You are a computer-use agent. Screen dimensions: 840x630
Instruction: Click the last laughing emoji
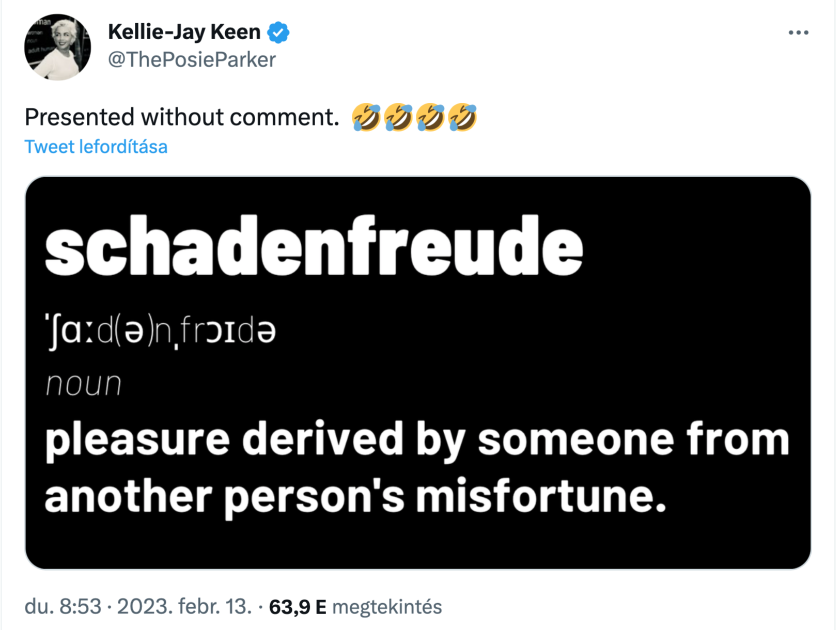coord(462,117)
